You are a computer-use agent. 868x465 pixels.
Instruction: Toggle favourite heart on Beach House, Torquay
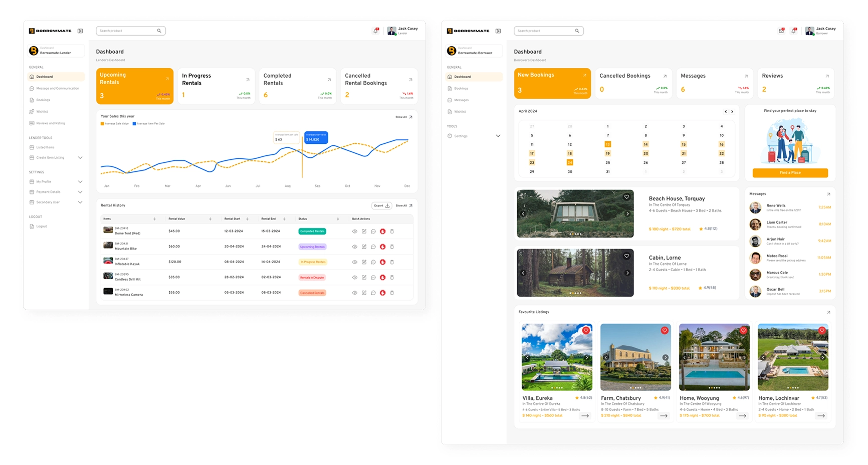[x=626, y=197]
